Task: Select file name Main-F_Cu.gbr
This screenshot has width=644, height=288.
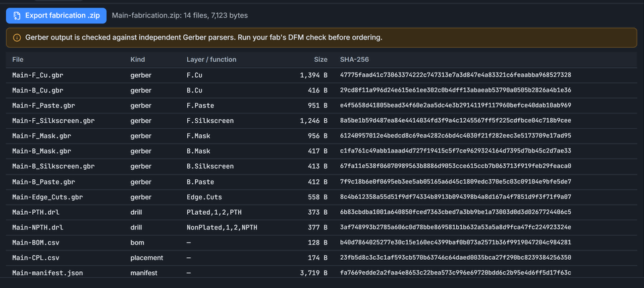Action: point(38,75)
